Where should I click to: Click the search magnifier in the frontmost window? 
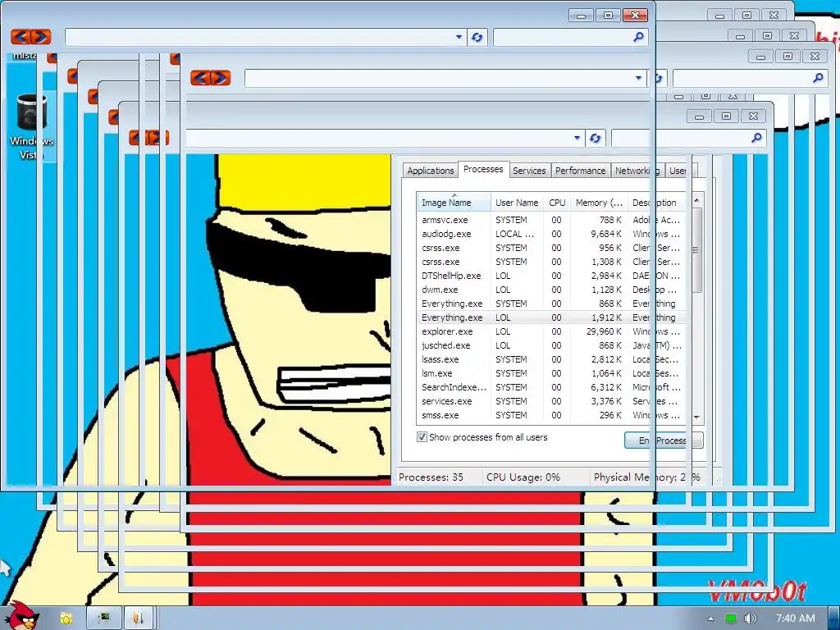pos(638,37)
